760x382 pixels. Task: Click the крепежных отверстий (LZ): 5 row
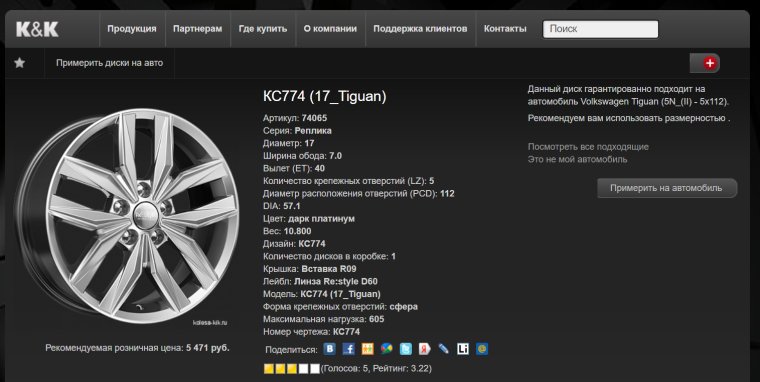click(348, 181)
